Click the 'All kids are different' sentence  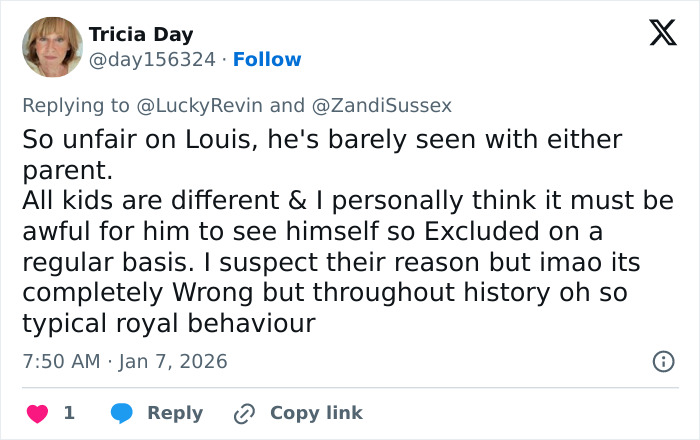[150, 200]
